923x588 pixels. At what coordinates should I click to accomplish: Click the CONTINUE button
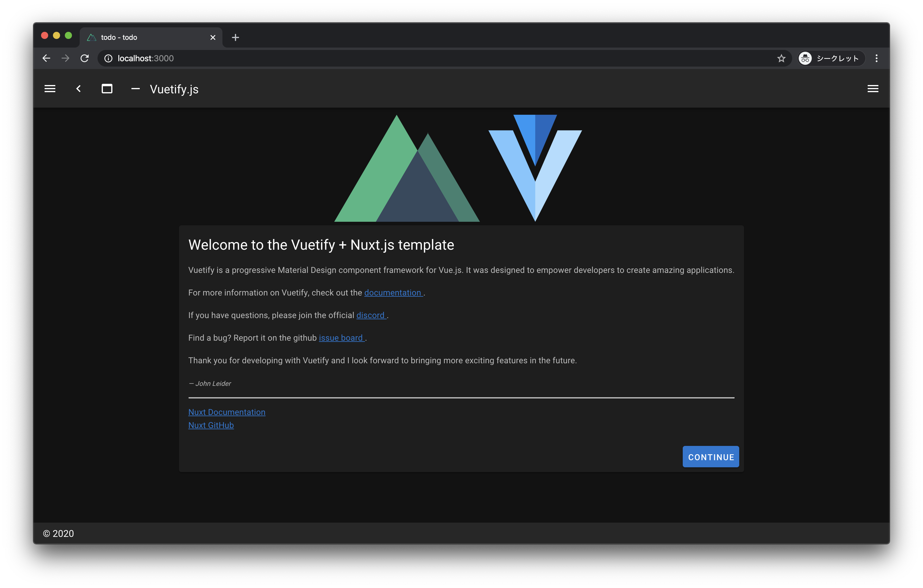tap(711, 457)
